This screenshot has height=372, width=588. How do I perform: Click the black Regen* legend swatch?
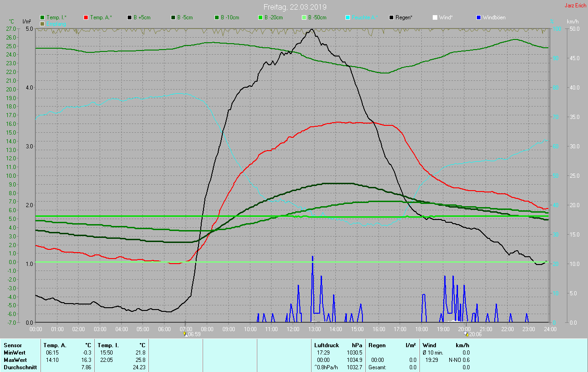(391, 17)
